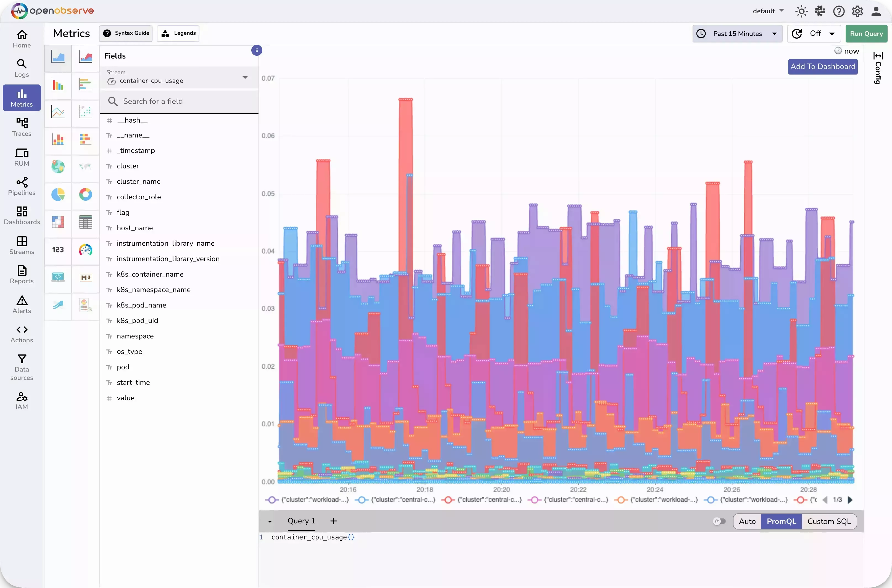Select the markdown panel type

86,277
